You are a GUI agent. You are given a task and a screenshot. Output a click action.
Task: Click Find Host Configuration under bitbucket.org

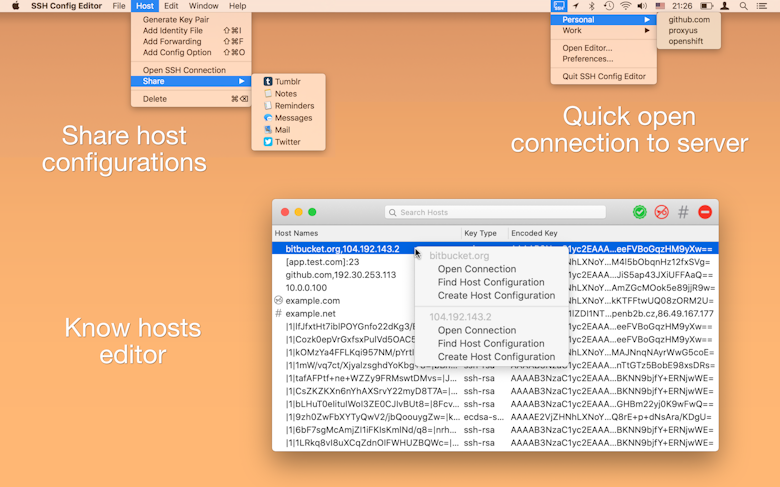click(491, 282)
